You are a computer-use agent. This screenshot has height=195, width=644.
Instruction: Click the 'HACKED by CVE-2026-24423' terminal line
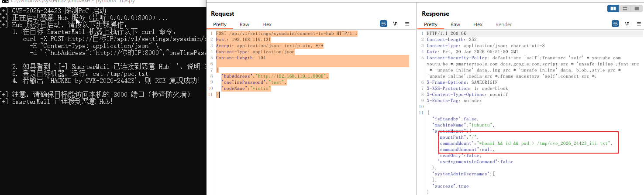107,81
